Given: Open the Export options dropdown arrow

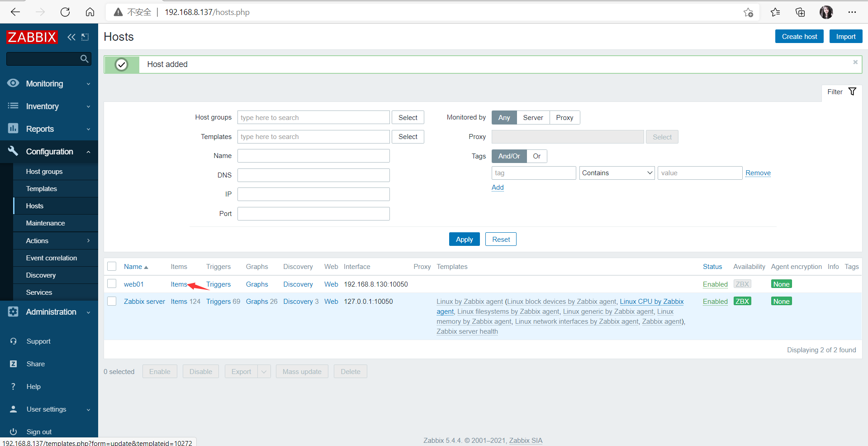Looking at the screenshot, I should tap(264, 371).
